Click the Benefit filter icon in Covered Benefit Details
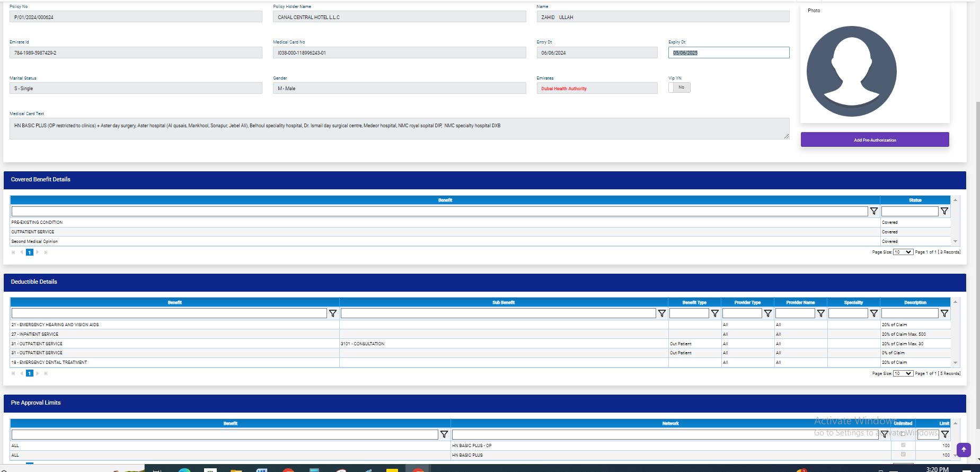 (874, 211)
